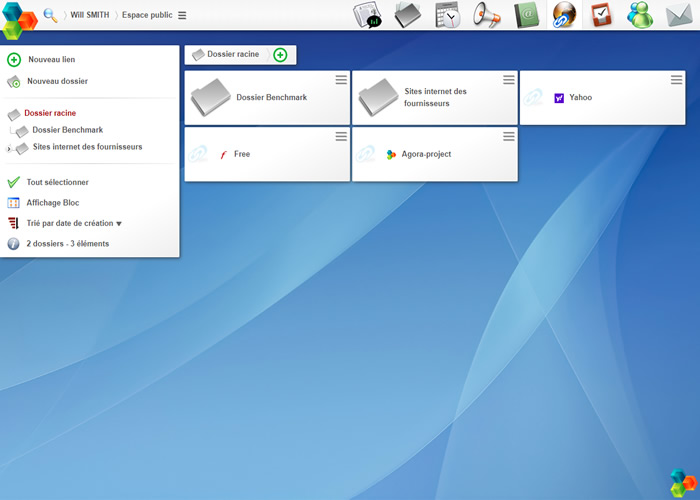Open the Espace public hamburger menu
The image size is (700, 500).
(182, 15)
